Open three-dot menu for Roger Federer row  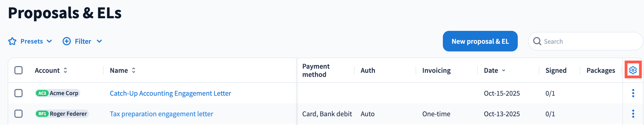pos(633,114)
